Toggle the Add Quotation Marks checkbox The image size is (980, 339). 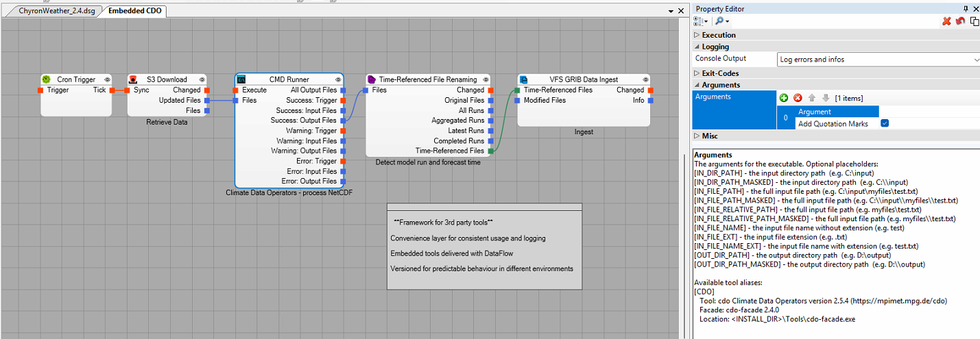point(885,123)
